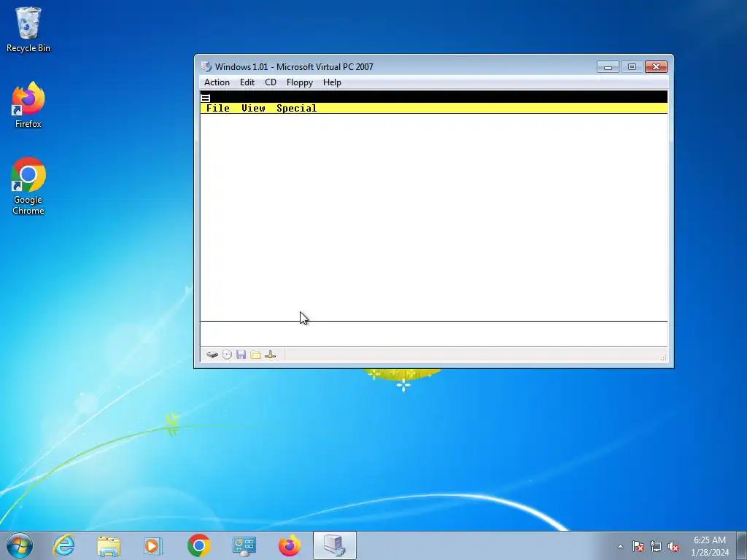Launch Internet Explorer from the taskbar
Viewport: 747px width, 560px height.
click(x=64, y=545)
